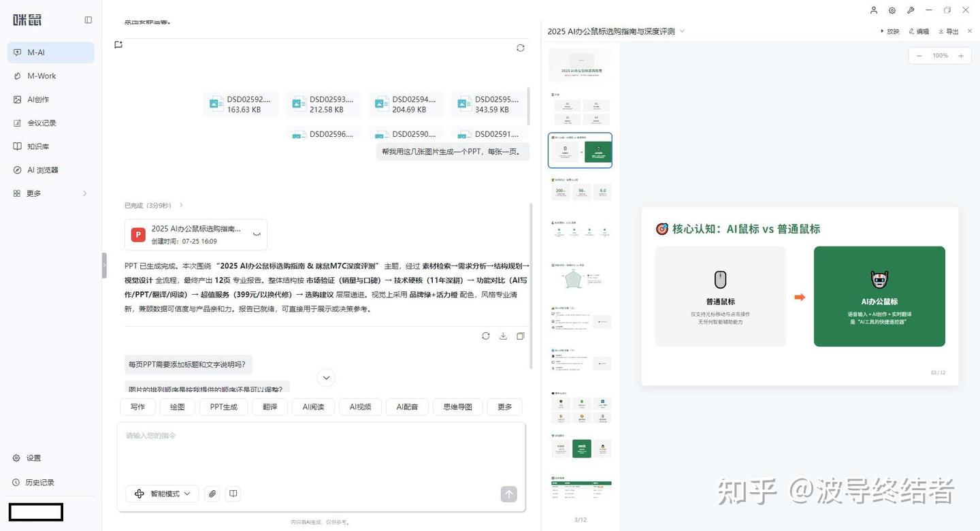The height and width of the screenshot is (531, 980).
Task: Click the DSD02595 image file attachment
Action: coord(489,104)
